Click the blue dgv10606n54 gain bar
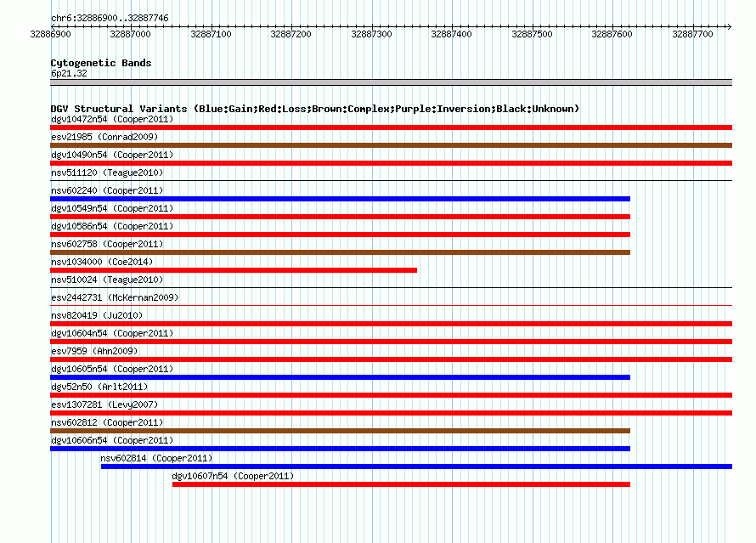756x543 pixels. coord(340,449)
